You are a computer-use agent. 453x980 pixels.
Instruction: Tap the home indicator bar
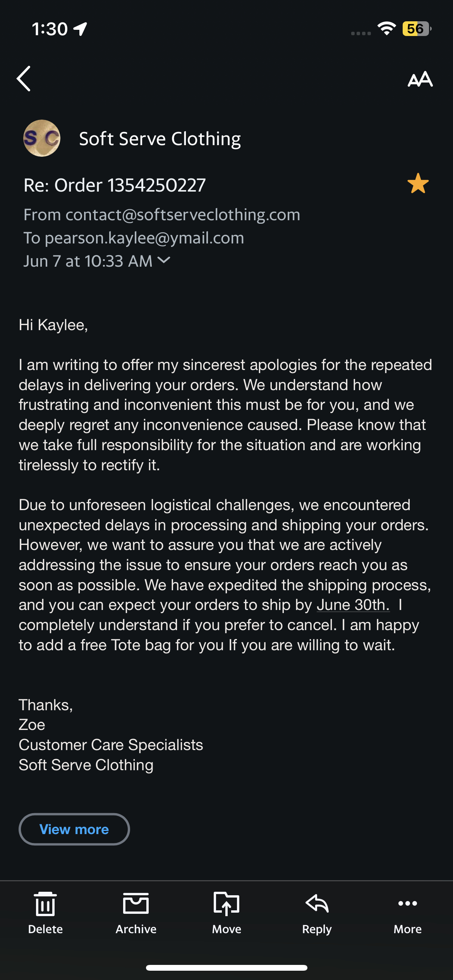(x=226, y=968)
